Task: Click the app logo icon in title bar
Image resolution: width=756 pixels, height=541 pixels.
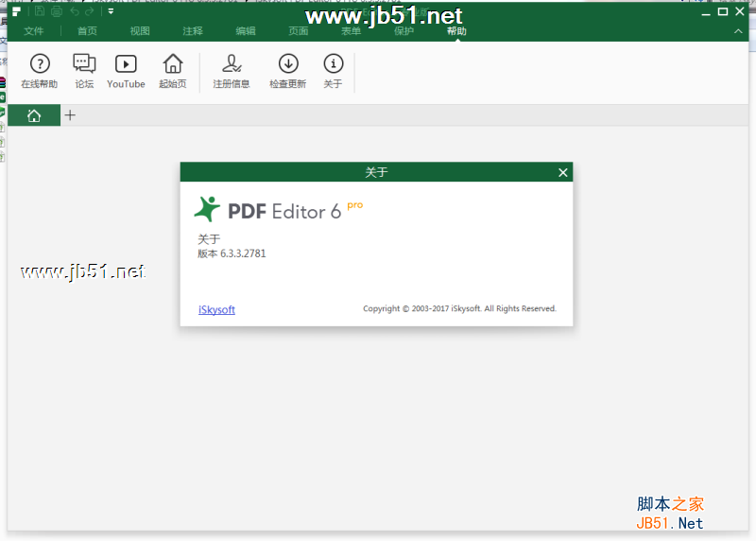Action: (x=16, y=11)
